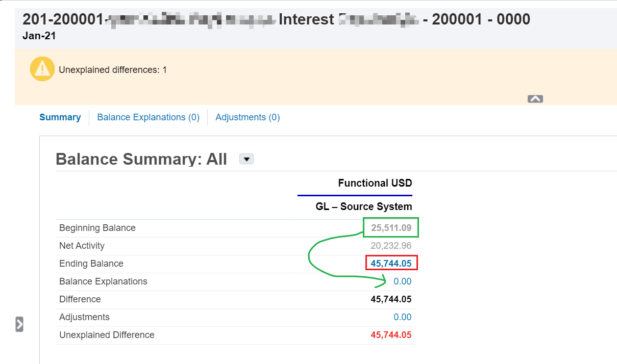Expand the collapsed left navigation drawer
The height and width of the screenshot is (364, 617).
(19, 323)
